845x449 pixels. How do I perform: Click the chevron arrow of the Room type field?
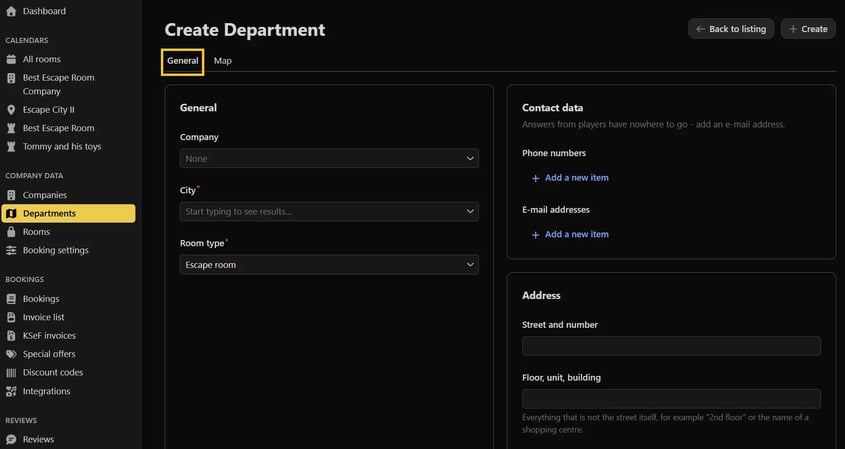(470, 265)
